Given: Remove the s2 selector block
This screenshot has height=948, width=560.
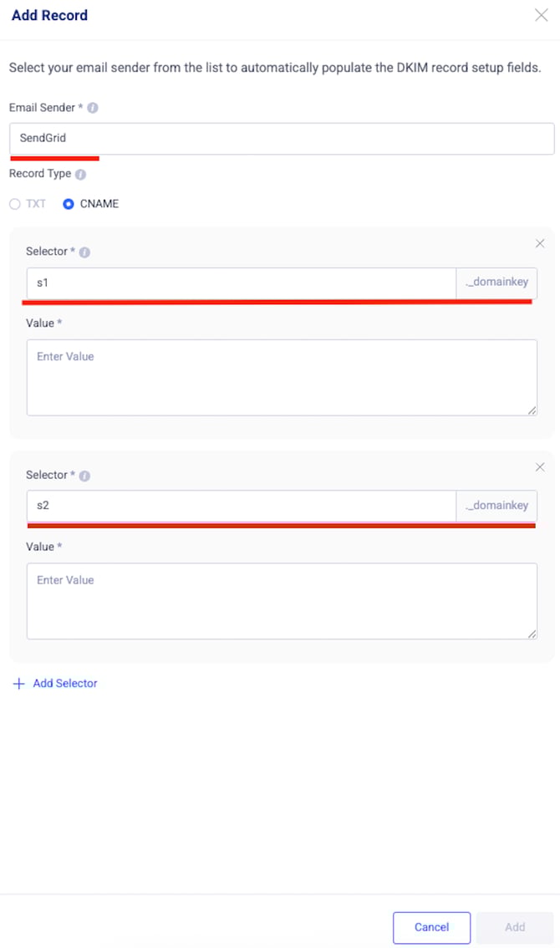Looking at the screenshot, I should point(540,467).
